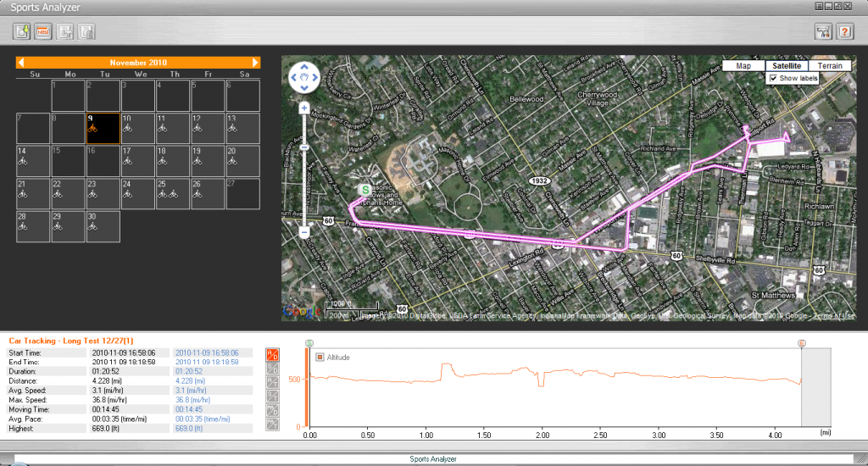Open the tools and settings icon
Screen dimensions: 868x466
coord(823,31)
